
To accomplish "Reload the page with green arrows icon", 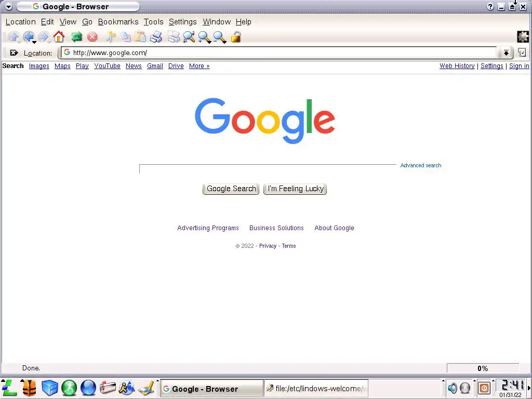I will 77,37.
